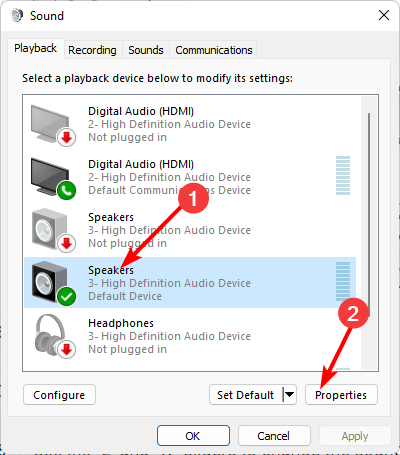Switch to the Playback tab

35,49
